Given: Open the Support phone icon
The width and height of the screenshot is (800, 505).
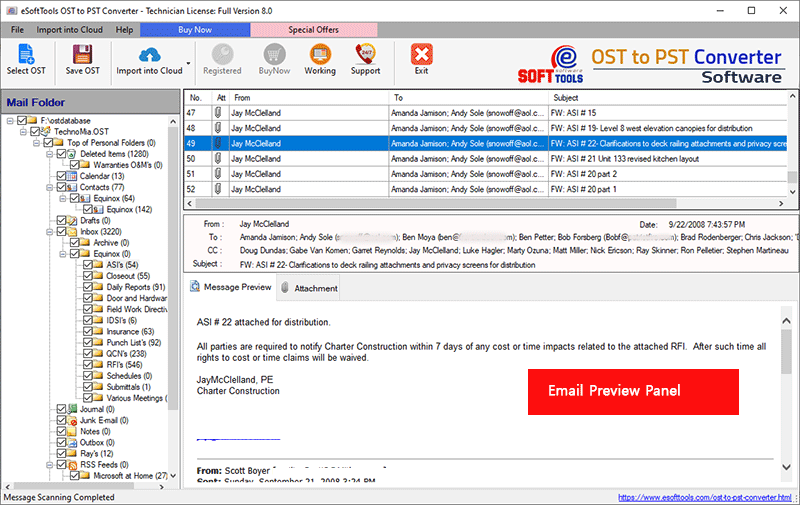Looking at the screenshot, I should (x=365, y=54).
